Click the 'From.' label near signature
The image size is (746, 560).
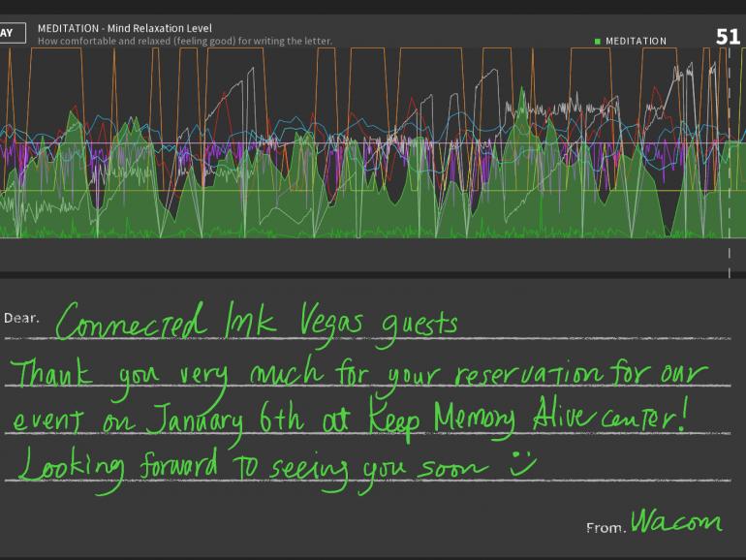(606, 528)
